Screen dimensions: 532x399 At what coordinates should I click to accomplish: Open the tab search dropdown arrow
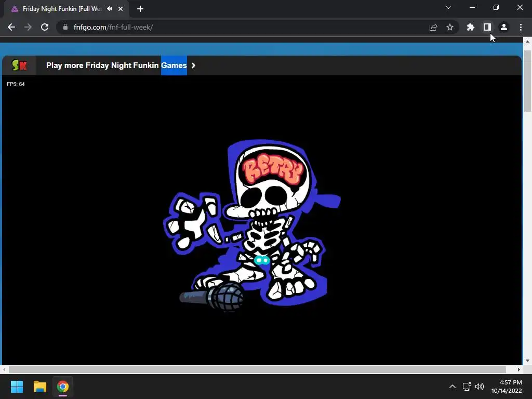tap(448, 7)
